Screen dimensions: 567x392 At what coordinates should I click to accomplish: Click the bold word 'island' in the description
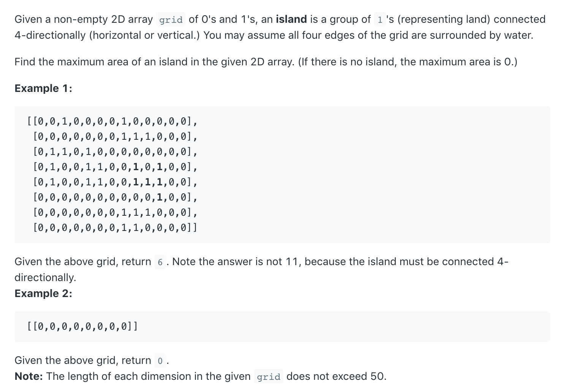[291, 19]
